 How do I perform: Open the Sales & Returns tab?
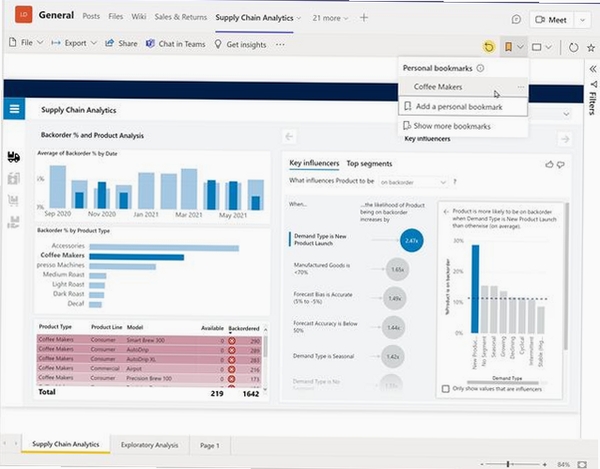[x=181, y=17]
